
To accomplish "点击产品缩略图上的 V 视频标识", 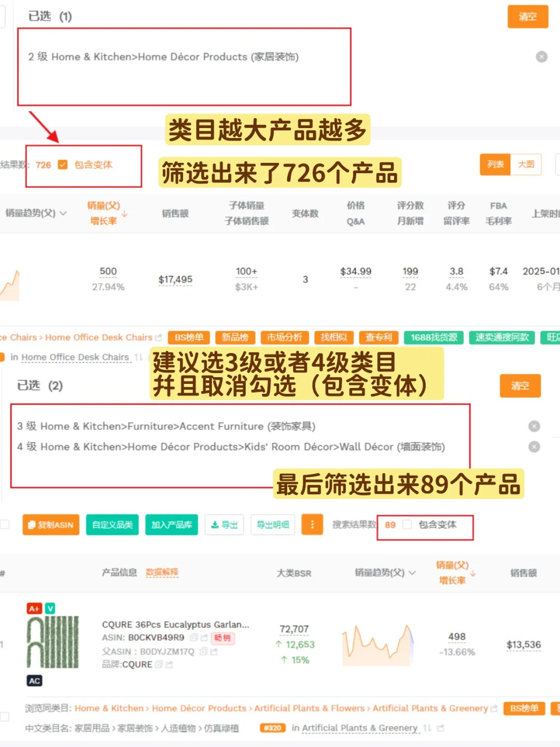I will (x=50, y=609).
